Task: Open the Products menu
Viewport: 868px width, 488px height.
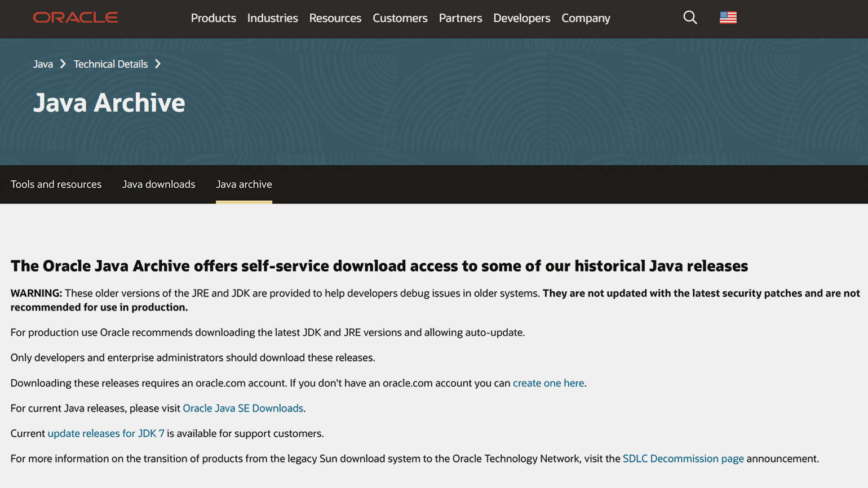Action: pyautogui.click(x=213, y=18)
